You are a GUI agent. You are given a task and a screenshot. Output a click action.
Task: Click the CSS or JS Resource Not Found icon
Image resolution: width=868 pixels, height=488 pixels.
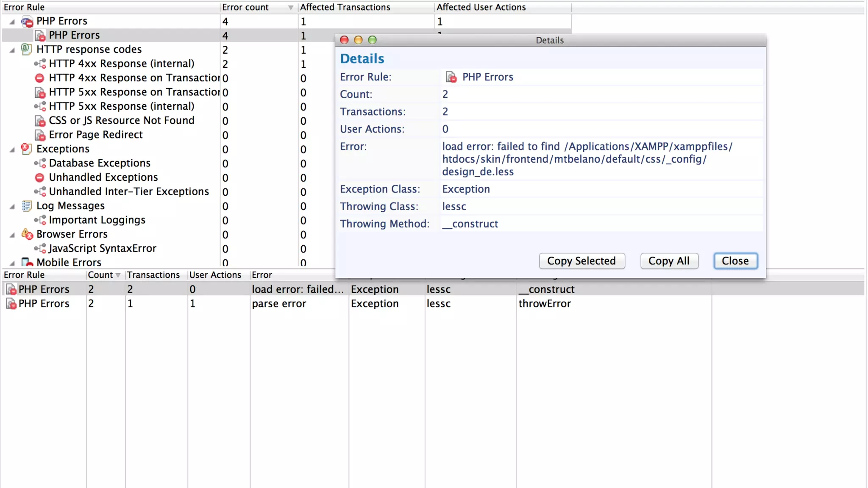click(x=40, y=121)
